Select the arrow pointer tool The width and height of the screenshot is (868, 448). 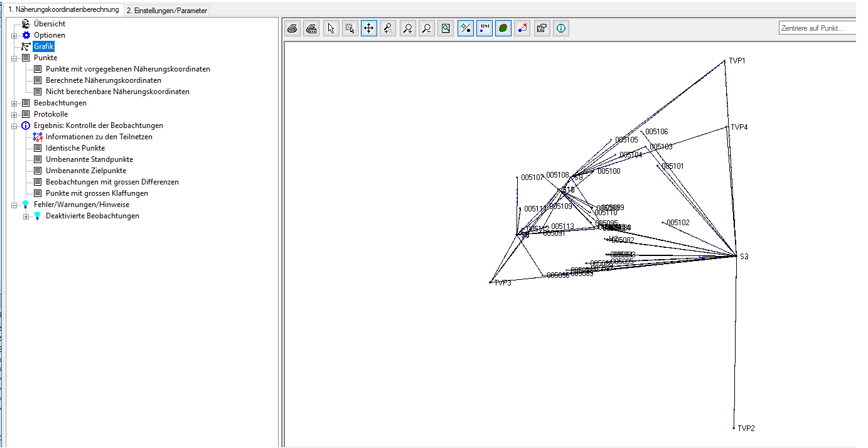(331, 28)
